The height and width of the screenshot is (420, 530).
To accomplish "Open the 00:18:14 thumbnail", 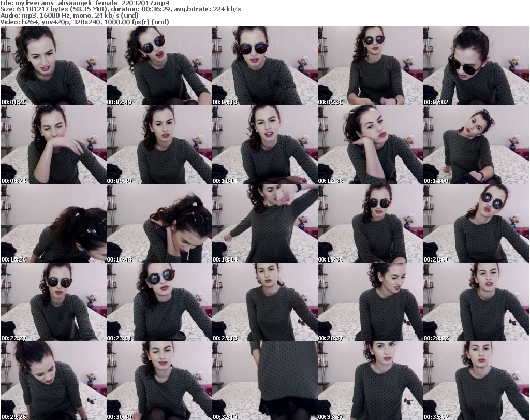I will pos(264,224).
